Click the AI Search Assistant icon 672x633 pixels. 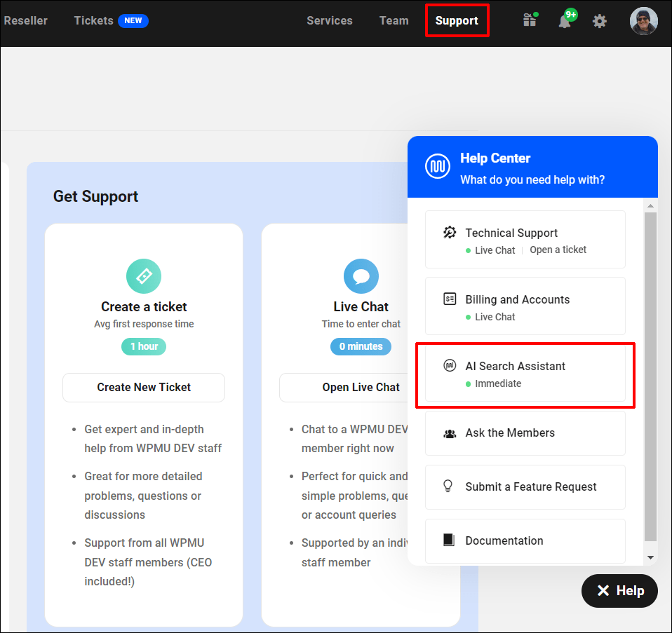(x=450, y=365)
